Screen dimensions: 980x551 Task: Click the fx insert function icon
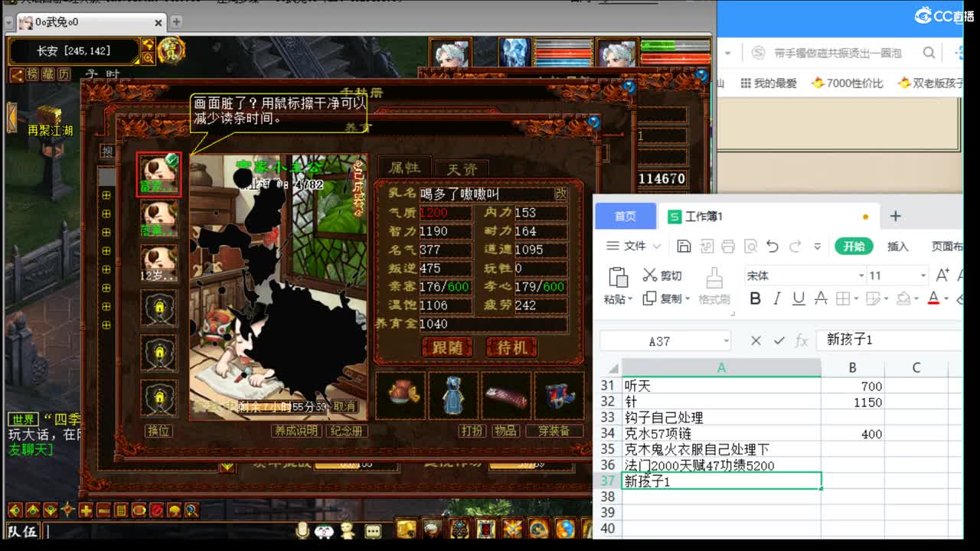click(x=802, y=341)
